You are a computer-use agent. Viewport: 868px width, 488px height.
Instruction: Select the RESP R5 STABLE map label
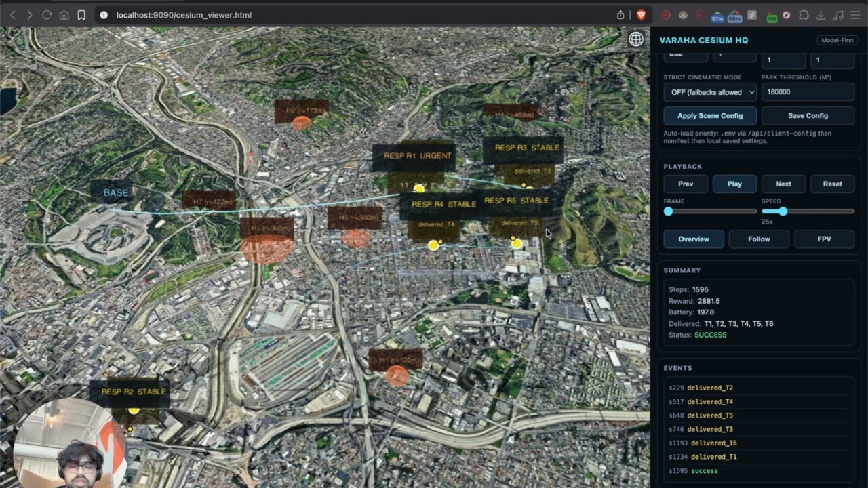(517, 201)
